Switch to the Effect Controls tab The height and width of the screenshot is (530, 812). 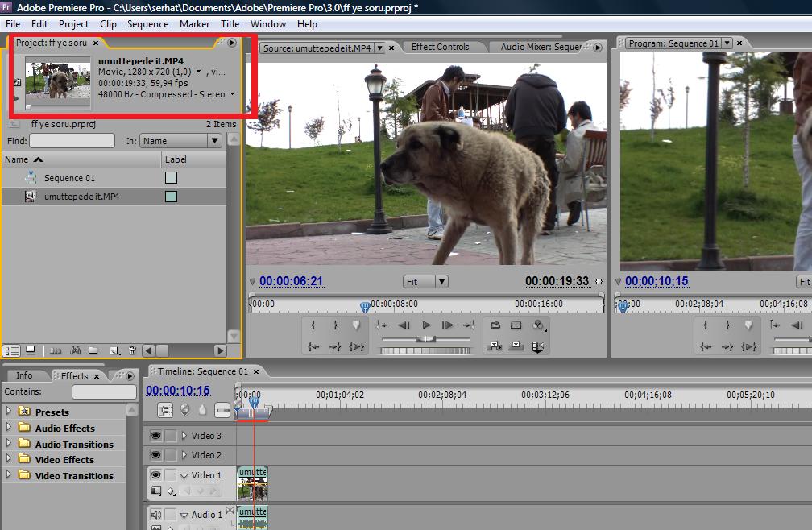[440, 48]
